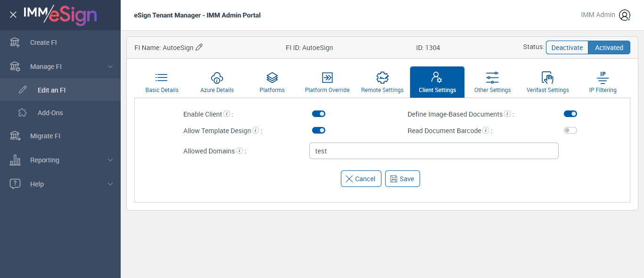
Task: Open the IMM Admin user profile icon
Action: coord(625,15)
